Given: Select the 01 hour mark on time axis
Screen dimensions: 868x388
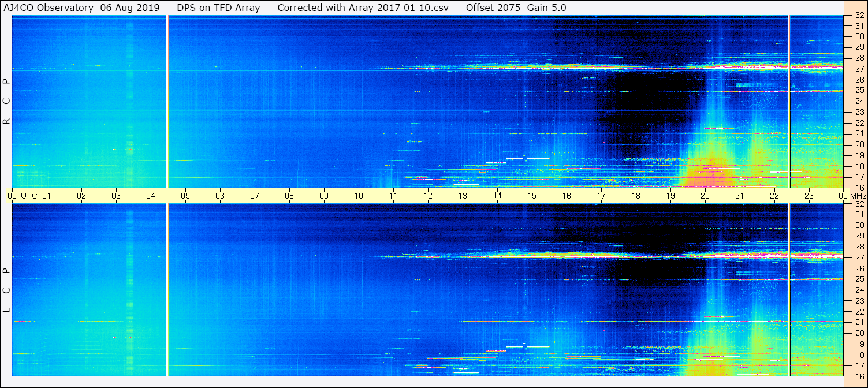Looking at the screenshot, I should click(x=47, y=196).
